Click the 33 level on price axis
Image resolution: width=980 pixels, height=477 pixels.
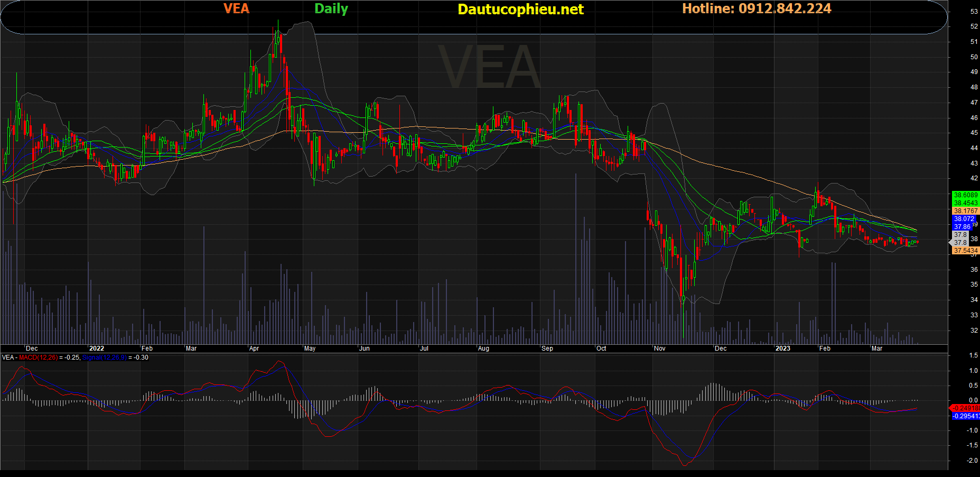(x=974, y=315)
